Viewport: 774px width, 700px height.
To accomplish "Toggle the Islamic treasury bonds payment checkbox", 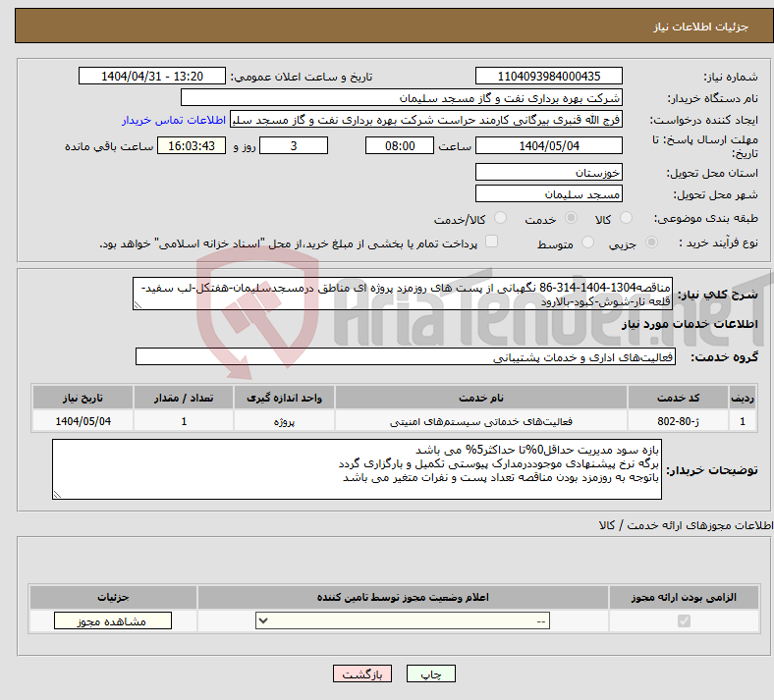I will [492, 242].
